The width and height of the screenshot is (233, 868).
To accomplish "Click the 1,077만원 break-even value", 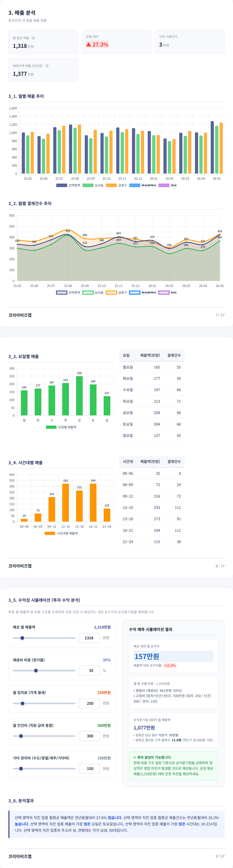I will [144, 727].
